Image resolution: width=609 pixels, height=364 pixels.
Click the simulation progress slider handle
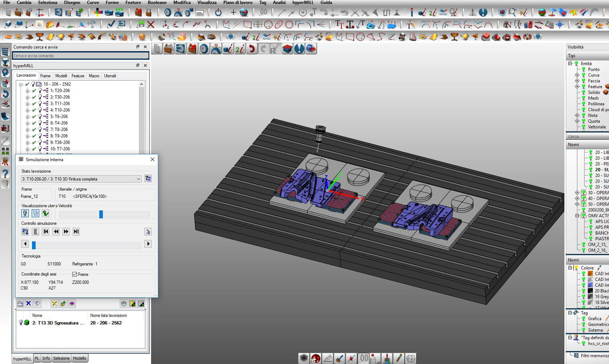click(x=34, y=245)
